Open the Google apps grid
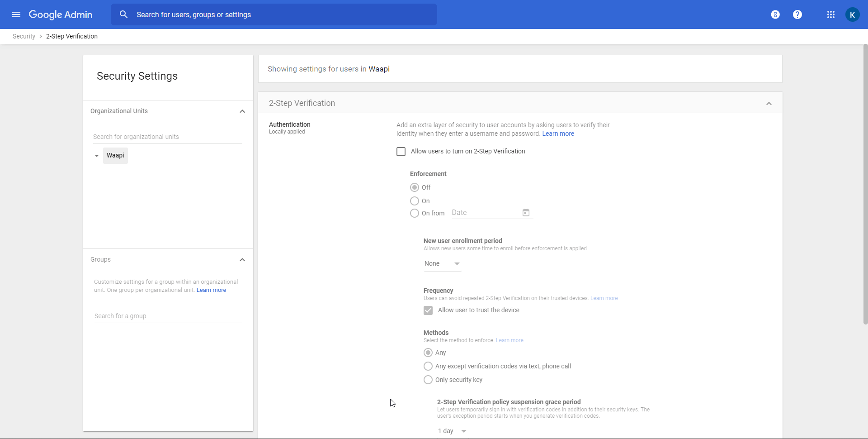868x439 pixels. [830, 14]
